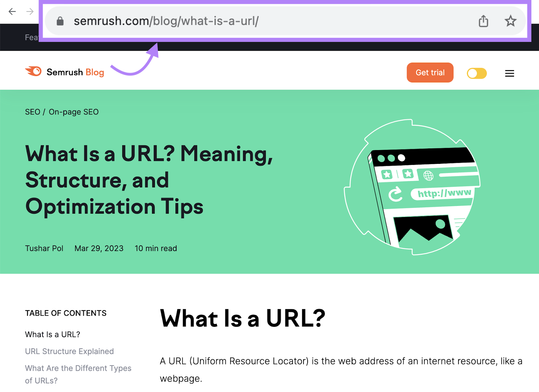
Task: Click the Semrush logo icon
Action: pyautogui.click(x=33, y=71)
